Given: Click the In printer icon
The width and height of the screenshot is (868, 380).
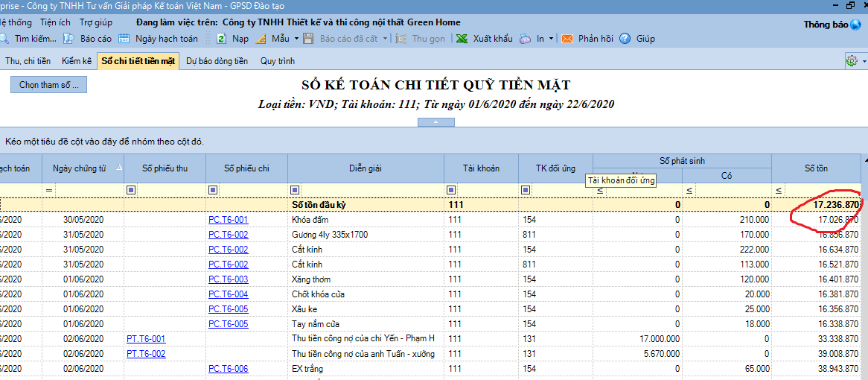Looking at the screenshot, I should pos(526,38).
